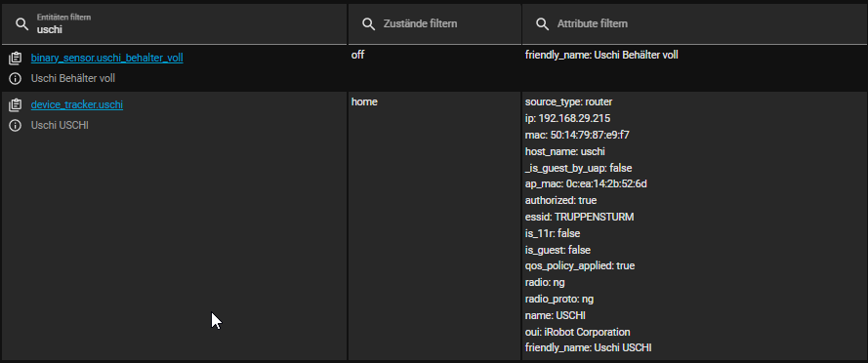The height and width of the screenshot is (363, 868).
Task: Click the Uschi Behälter voll name label
Action: [x=73, y=79]
